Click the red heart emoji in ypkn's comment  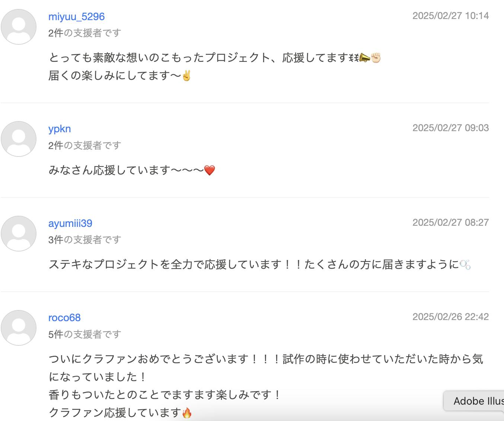pyautogui.click(x=210, y=171)
